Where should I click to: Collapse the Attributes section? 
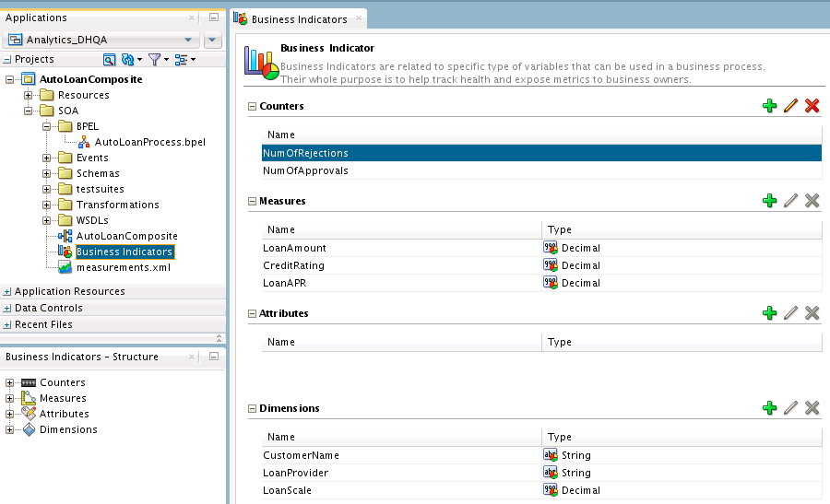(x=252, y=313)
